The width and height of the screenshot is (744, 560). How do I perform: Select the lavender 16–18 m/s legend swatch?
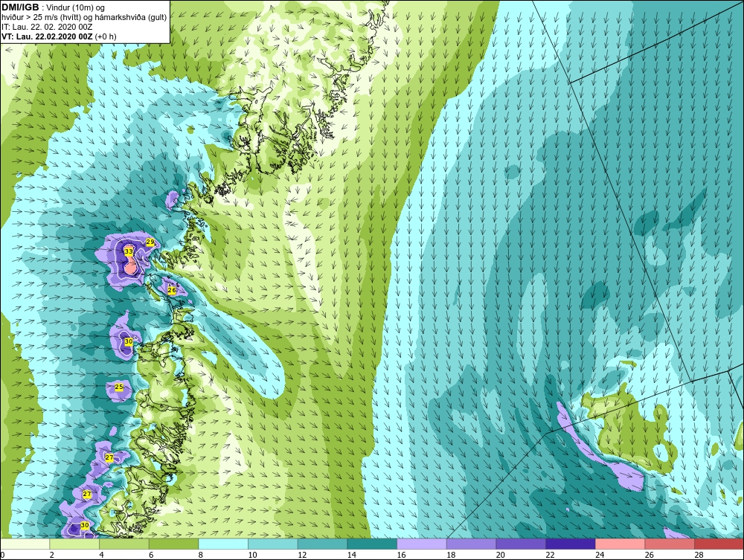coord(421,544)
